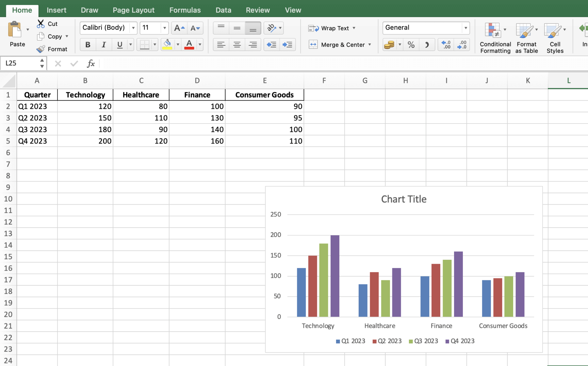Click the Paste clipboard icon
The image size is (588, 366).
[15, 29]
